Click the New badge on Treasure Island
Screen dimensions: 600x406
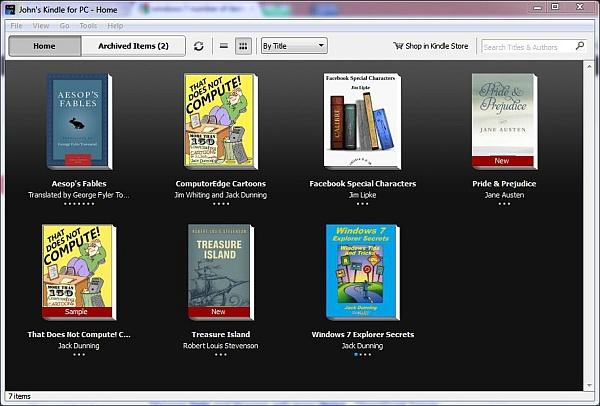coord(218,312)
